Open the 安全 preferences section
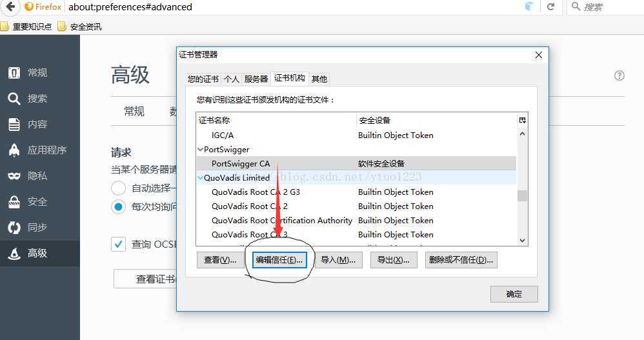 click(40, 202)
